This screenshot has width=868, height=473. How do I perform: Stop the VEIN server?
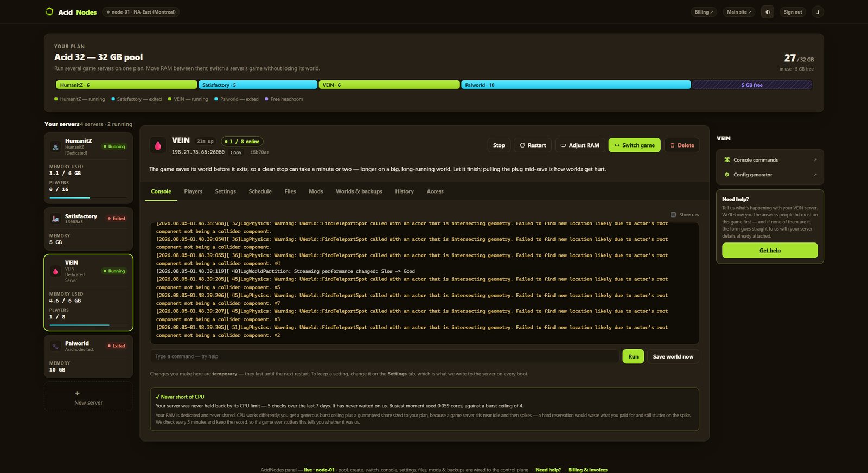[x=499, y=145]
